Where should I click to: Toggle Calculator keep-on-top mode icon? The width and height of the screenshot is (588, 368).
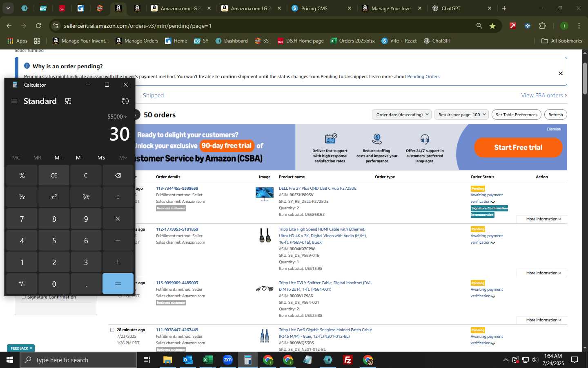pyautogui.click(x=68, y=101)
